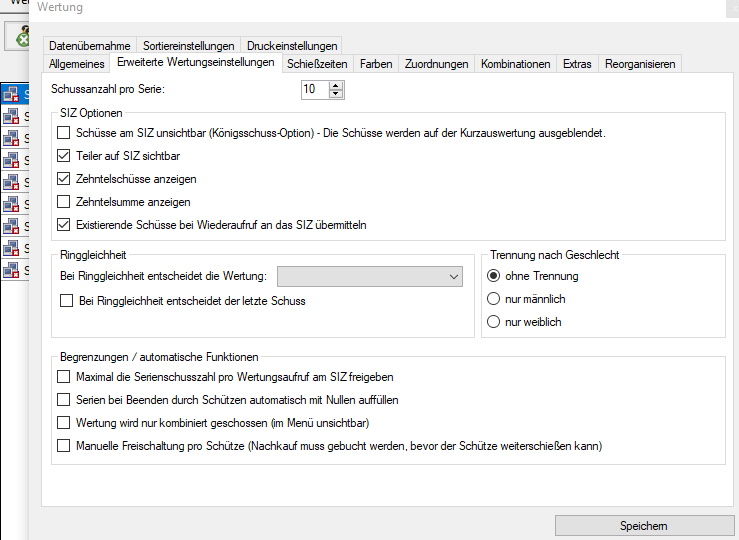Image resolution: width=739 pixels, height=540 pixels.
Task: Disable Zehntelschüsse anzeigen
Action: click(x=65, y=179)
